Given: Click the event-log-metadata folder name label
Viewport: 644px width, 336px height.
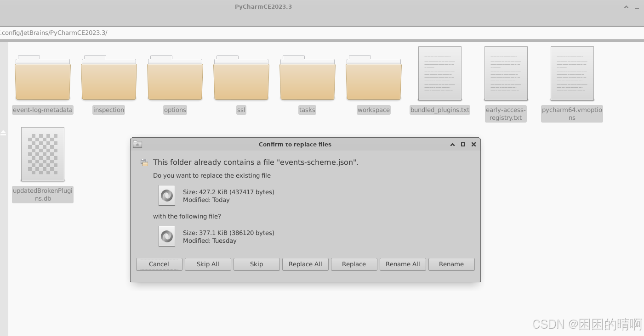Looking at the screenshot, I should click(43, 110).
